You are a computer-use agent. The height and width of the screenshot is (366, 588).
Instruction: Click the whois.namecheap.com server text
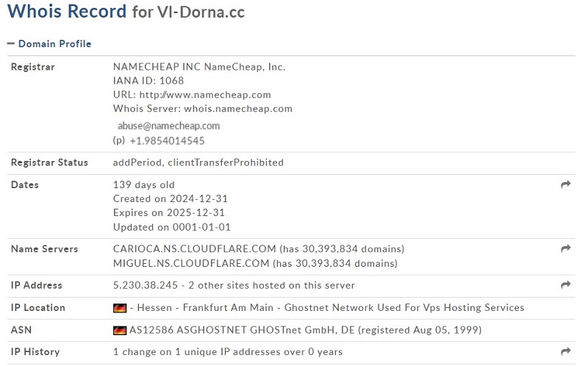pos(238,109)
